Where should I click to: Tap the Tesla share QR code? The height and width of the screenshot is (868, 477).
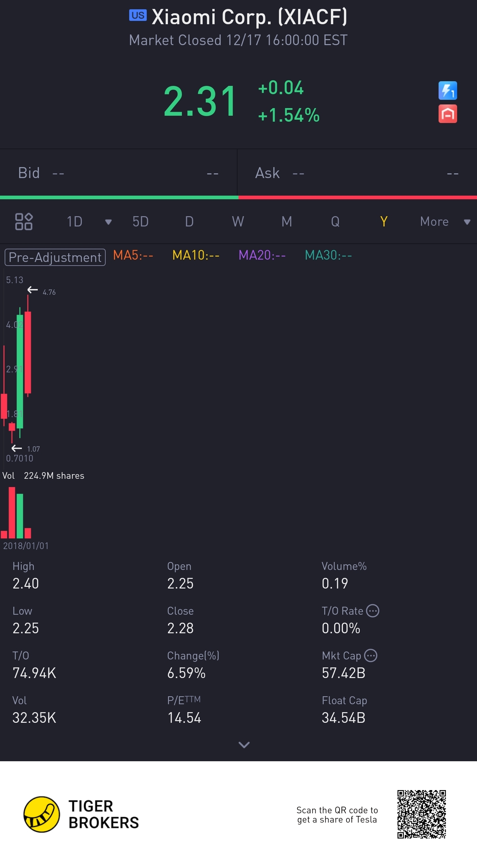pos(421,814)
